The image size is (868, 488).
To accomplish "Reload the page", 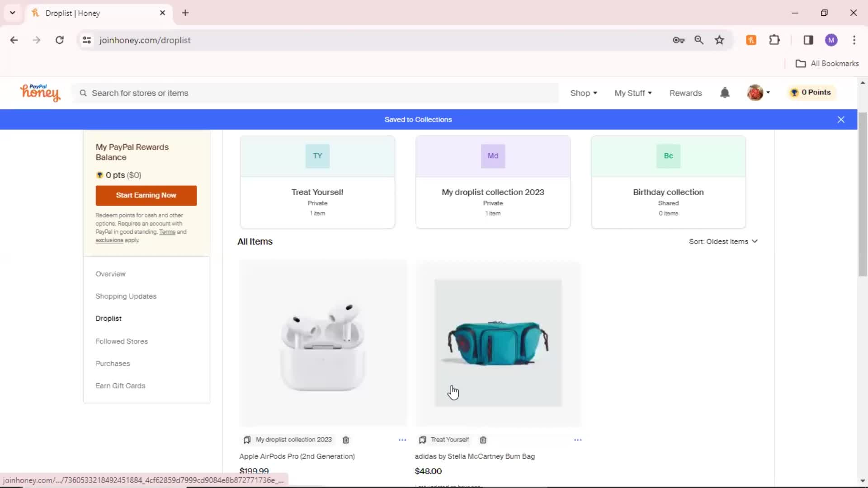I will tap(59, 40).
